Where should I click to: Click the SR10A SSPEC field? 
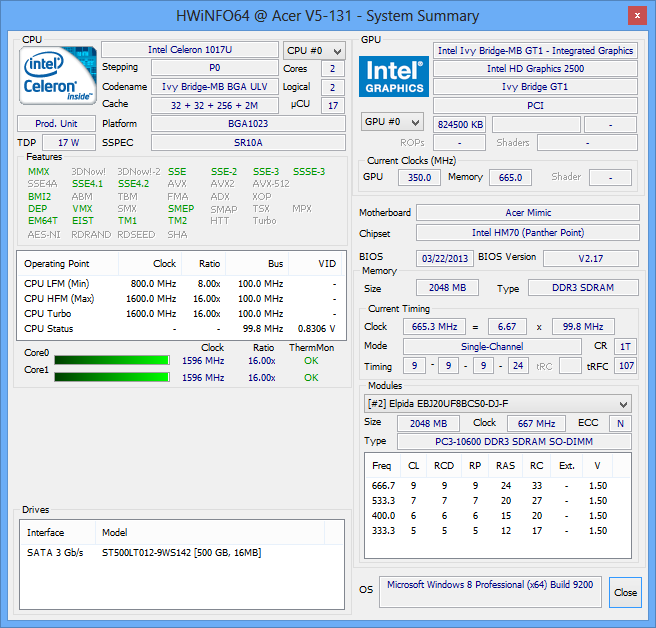(248, 143)
